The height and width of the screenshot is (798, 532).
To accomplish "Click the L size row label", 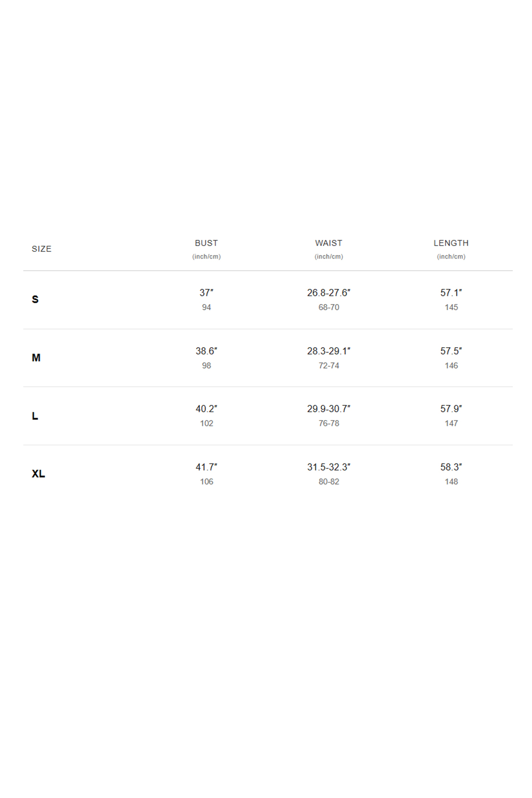I will (35, 416).
